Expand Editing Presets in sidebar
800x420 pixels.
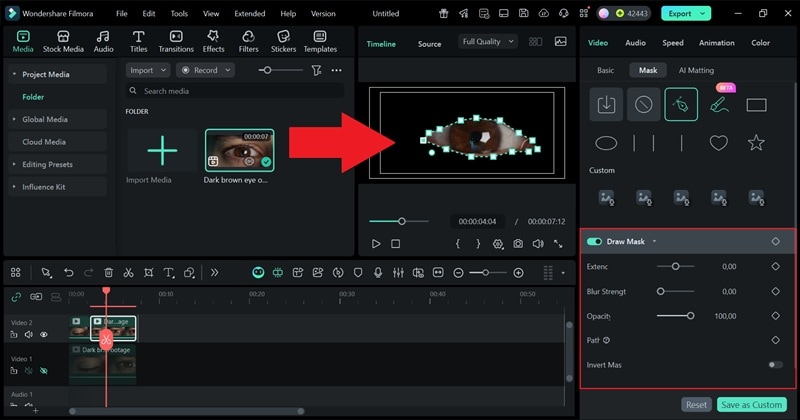click(14, 164)
